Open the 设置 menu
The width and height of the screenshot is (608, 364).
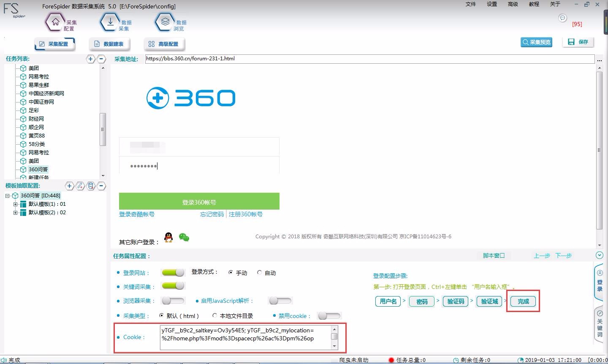pos(492,4)
